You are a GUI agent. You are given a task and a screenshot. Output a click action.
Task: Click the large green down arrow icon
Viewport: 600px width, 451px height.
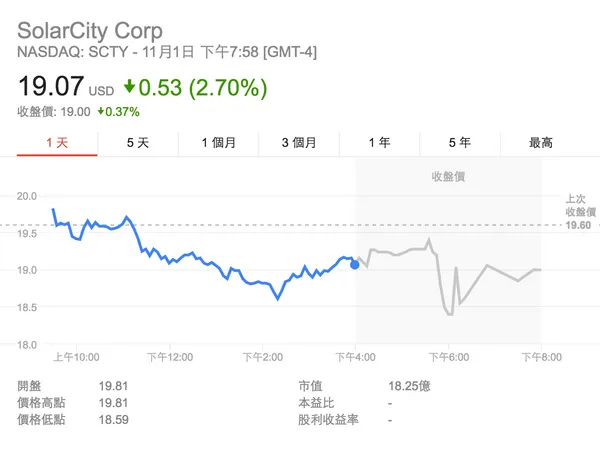coord(131,88)
